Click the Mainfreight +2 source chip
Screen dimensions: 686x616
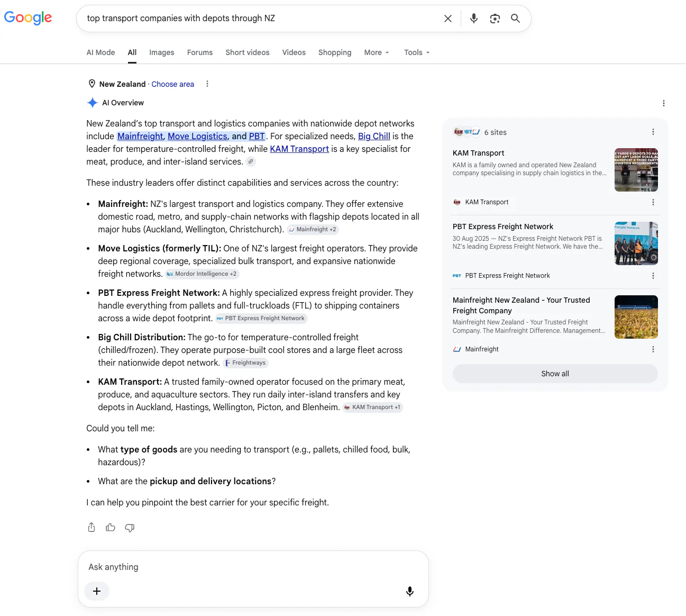pyautogui.click(x=313, y=229)
